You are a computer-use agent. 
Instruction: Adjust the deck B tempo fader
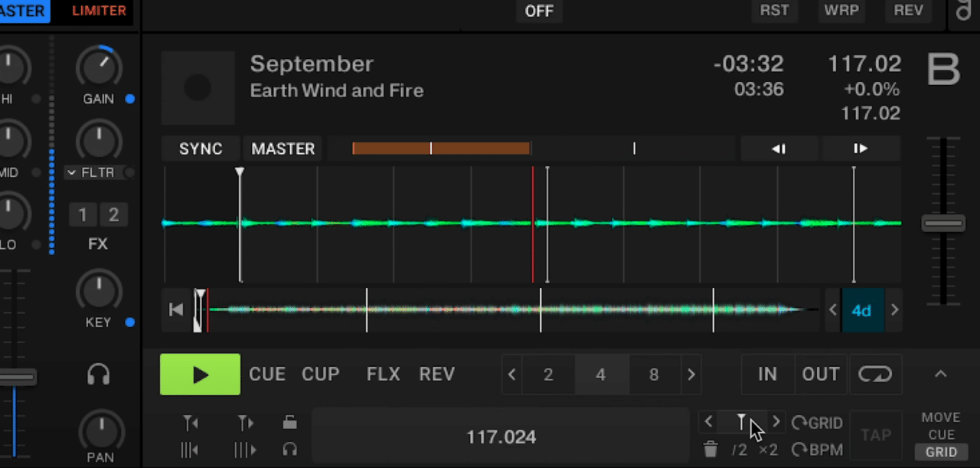[x=943, y=223]
